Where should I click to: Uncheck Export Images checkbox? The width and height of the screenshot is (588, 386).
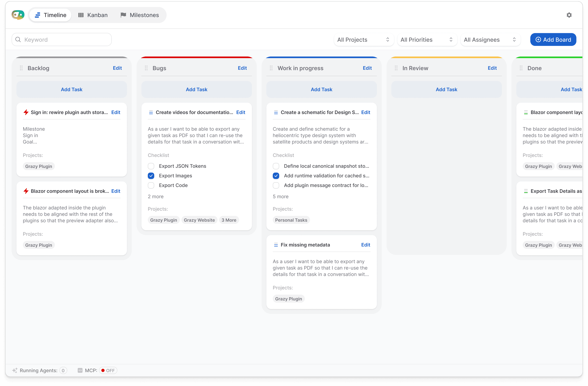[x=151, y=176]
